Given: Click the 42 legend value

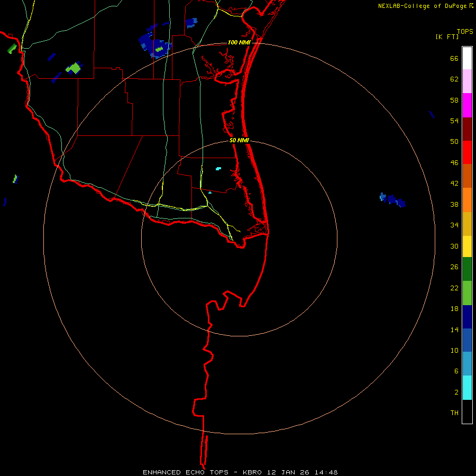Looking at the screenshot, I should tap(454, 184).
